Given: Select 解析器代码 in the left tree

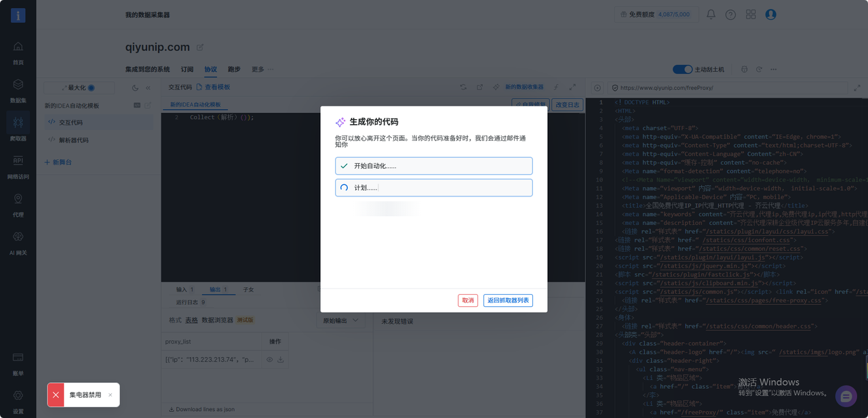Looking at the screenshot, I should tap(98, 140).
